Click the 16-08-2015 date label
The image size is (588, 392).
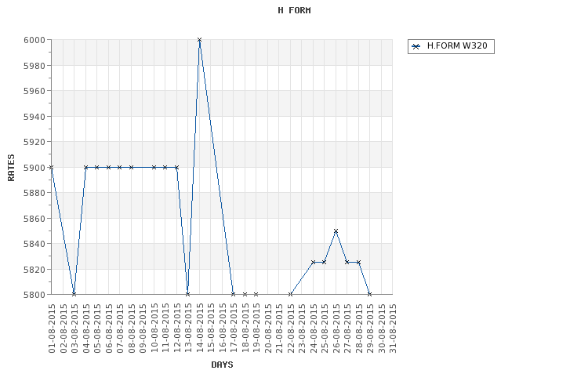pos(223,328)
